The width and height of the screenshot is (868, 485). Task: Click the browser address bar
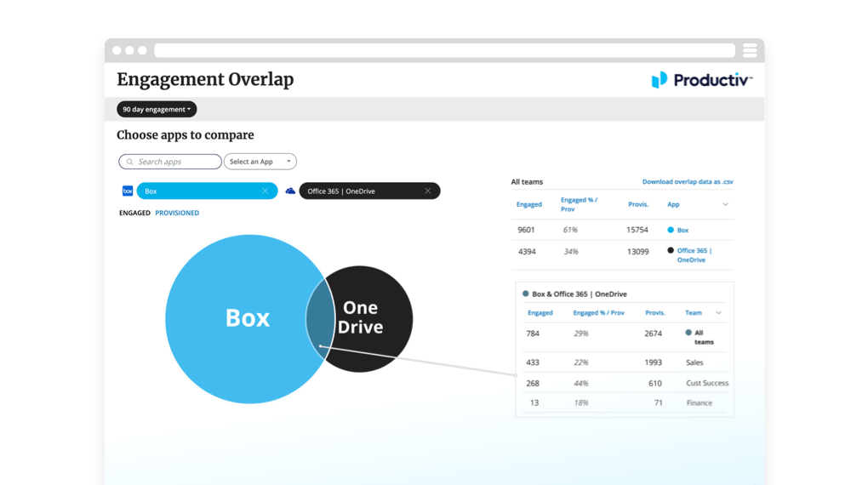444,50
